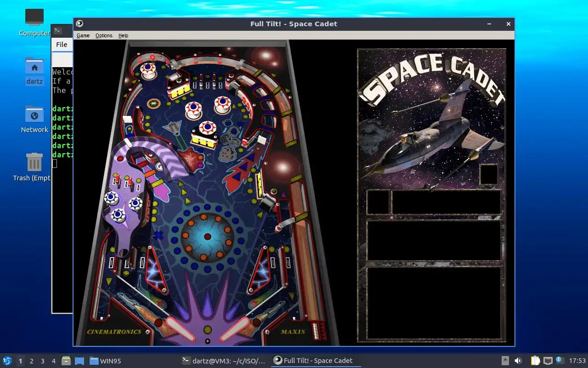Click the notification tray icon
588x368 pixels.
click(560, 360)
